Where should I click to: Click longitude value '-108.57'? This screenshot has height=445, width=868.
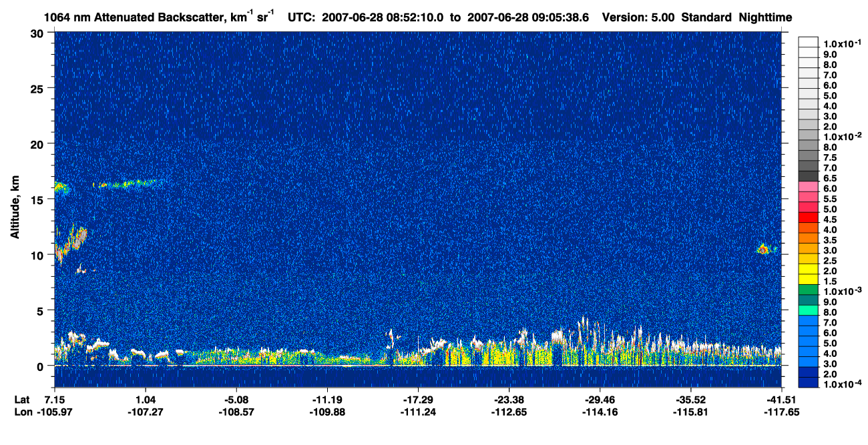pos(236,412)
